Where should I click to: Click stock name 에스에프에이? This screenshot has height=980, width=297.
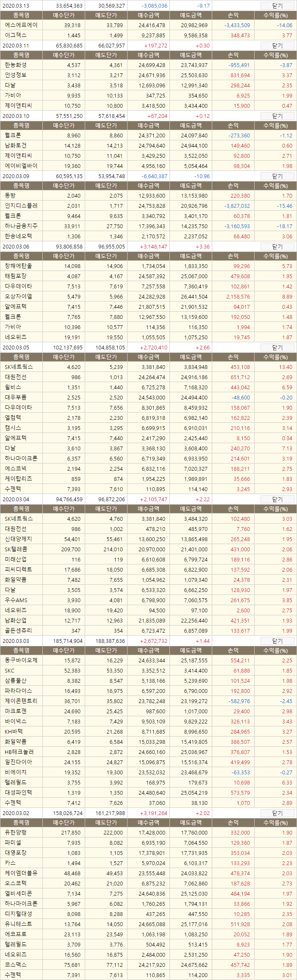tap(21, 25)
